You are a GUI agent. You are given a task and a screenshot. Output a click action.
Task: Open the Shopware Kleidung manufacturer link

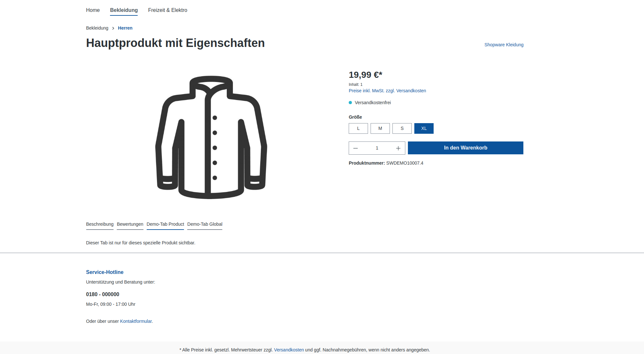tap(504, 45)
